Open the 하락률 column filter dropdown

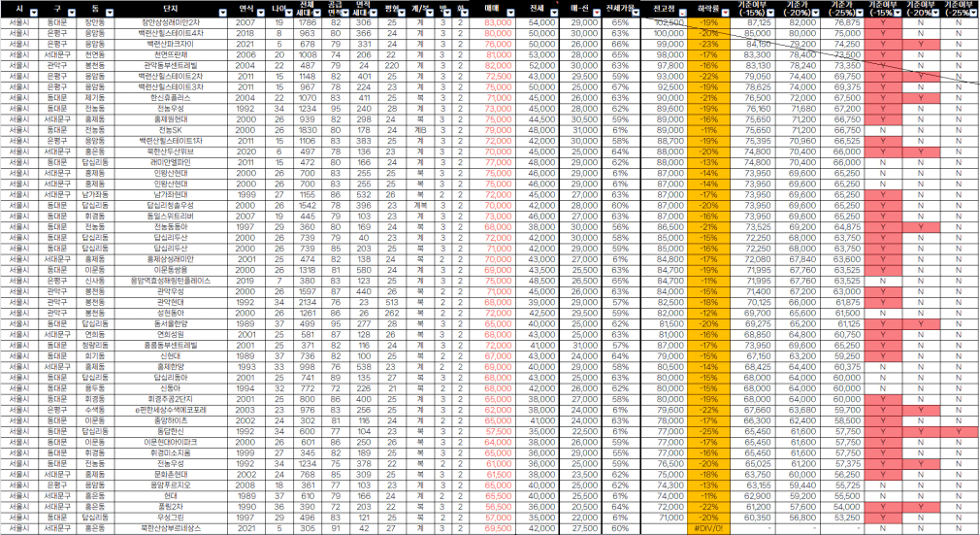pos(725,13)
